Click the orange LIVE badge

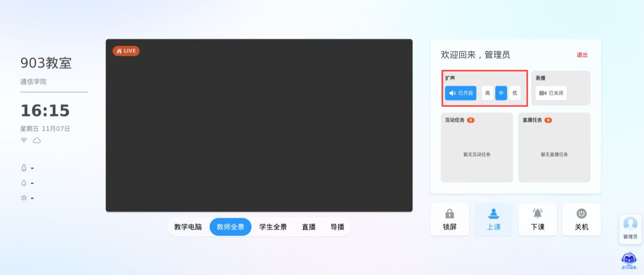[126, 51]
